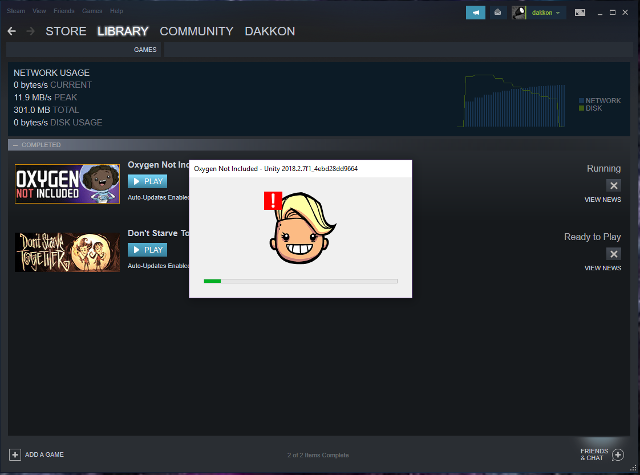The width and height of the screenshot is (640, 475).
Task: Click the Add a Game plus icon
Action: (14, 454)
